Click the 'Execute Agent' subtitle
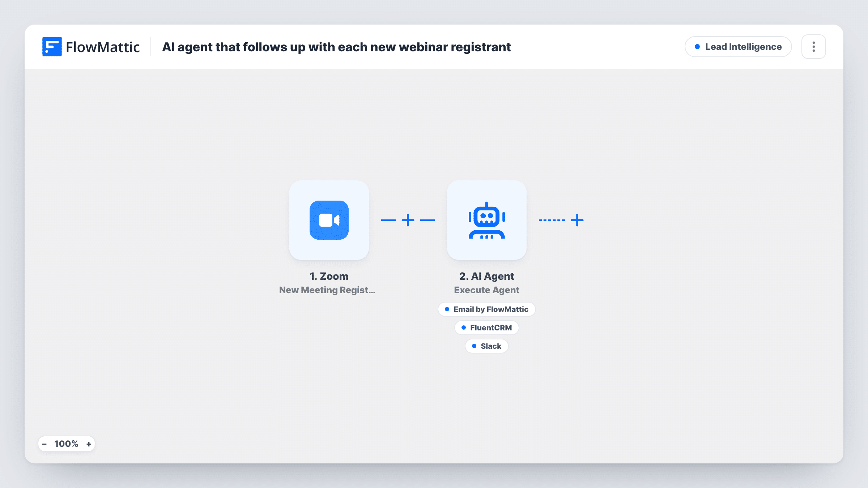 click(486, 290)
